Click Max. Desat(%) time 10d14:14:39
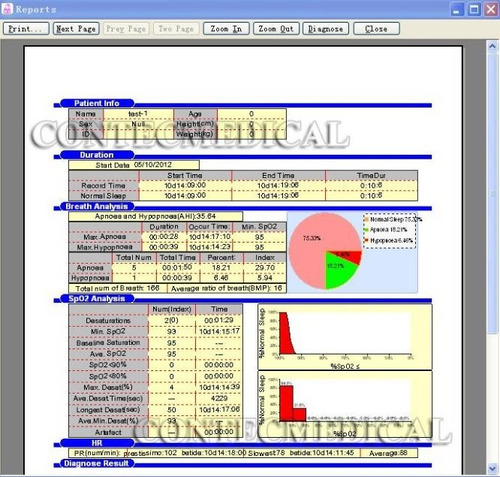The image size is (500, 477). pos(219,387)
